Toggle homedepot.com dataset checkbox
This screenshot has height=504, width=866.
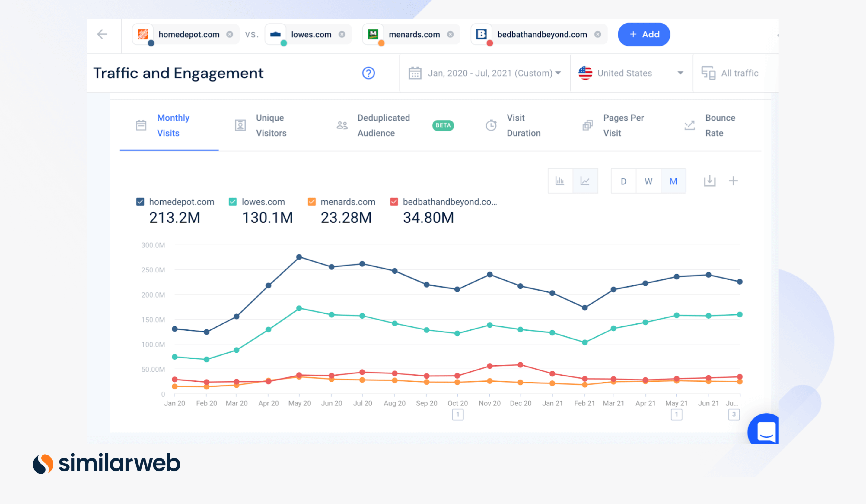(x=141, y=202)
